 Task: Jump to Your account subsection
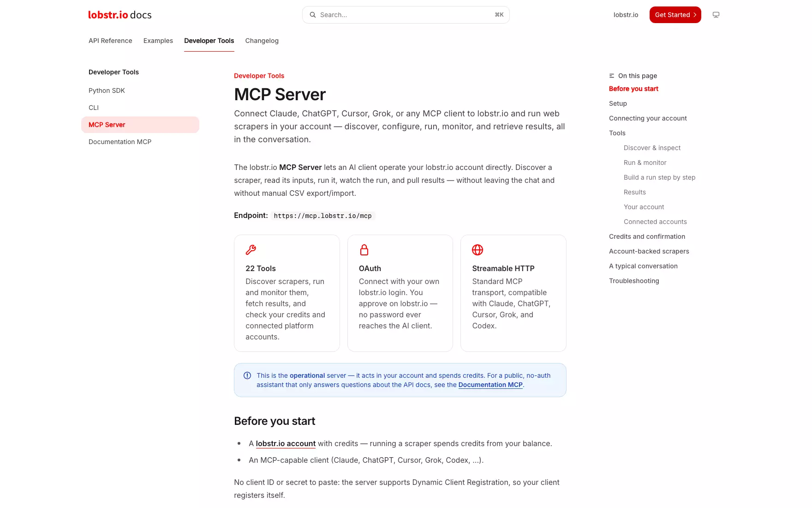(x=644, y=207)
